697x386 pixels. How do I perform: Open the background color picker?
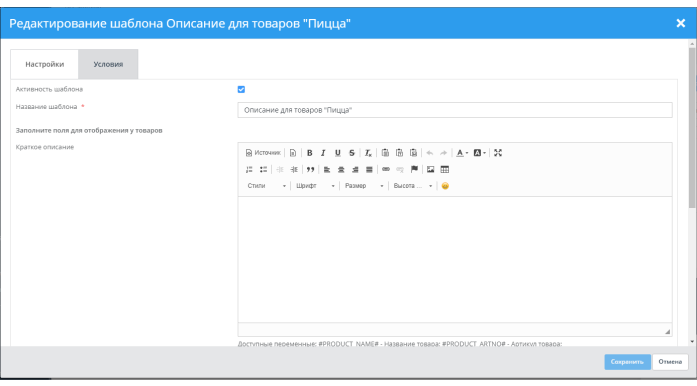pyautogui.click(x=479, y=153)
